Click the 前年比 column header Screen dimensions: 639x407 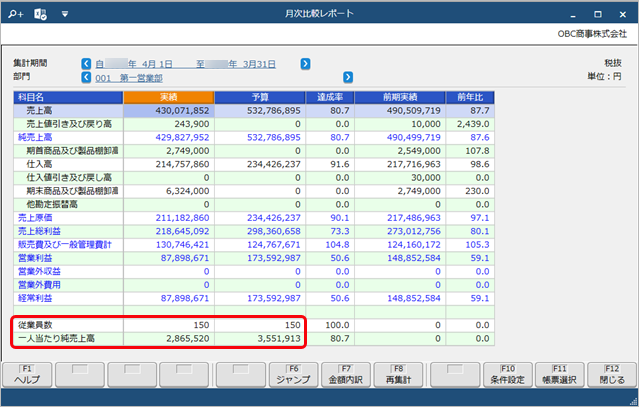(470, 97)
